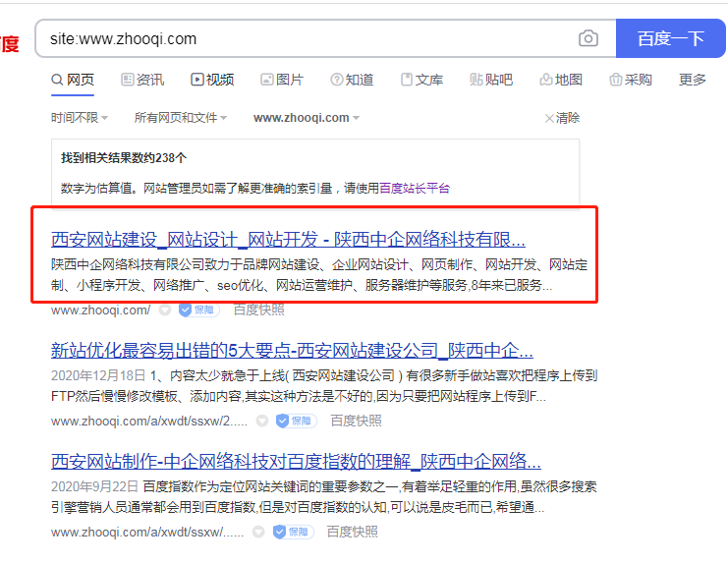Open the 知道 tab
This screenshot has height=564, width=728.
(x=352, y=80)
